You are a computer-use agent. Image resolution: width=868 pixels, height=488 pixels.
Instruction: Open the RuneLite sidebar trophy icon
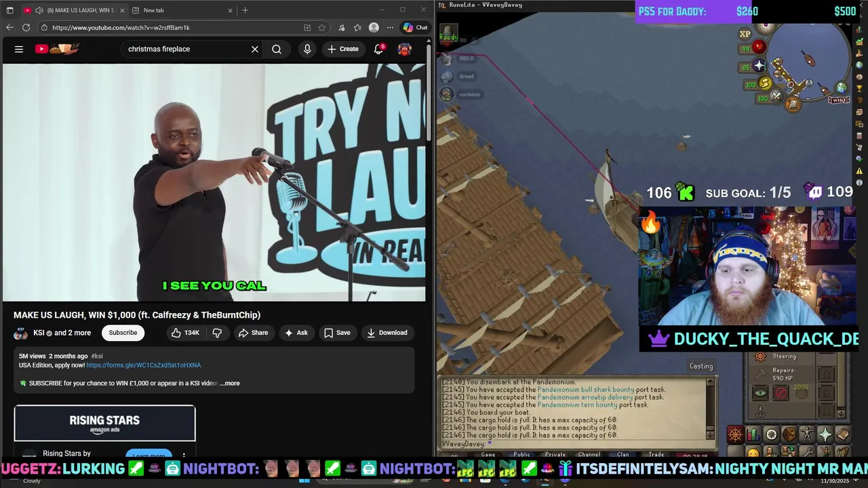[859, 89]
